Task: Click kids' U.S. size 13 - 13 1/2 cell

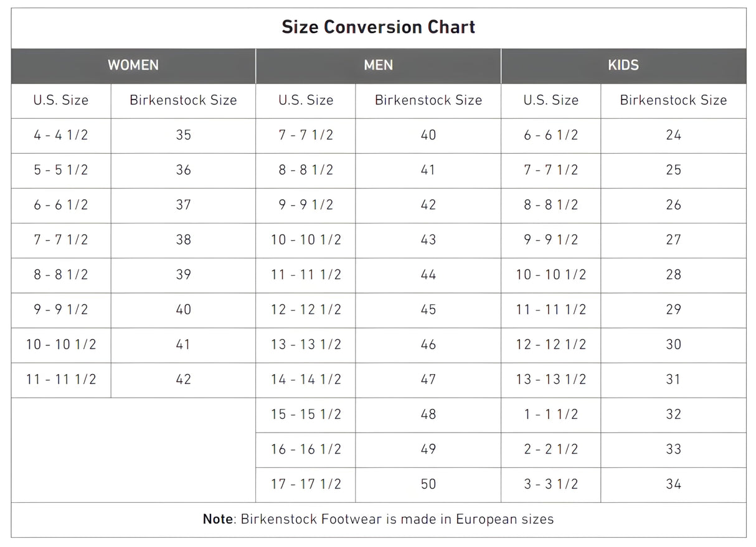Action: 551,379
